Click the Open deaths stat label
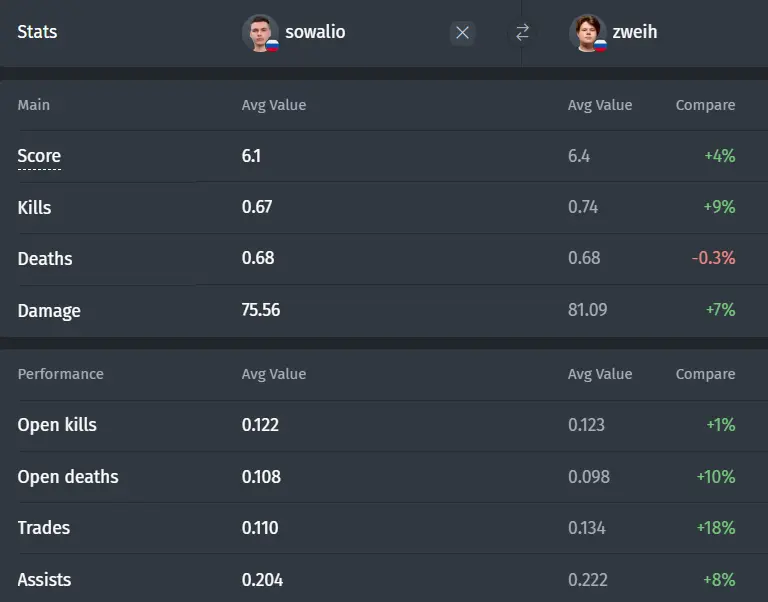The image size is (768, 602). tap(68, 477)
